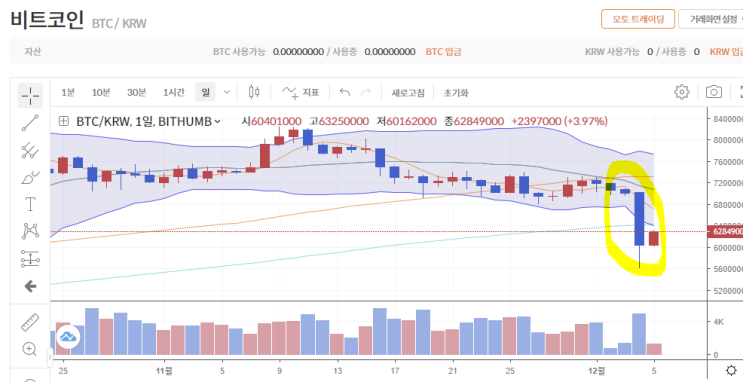Image resolution: width=743 pixels, height=382 pixels.
Task: Click the +2397000 (+3.97%) change value
Action: pos(559,121)
